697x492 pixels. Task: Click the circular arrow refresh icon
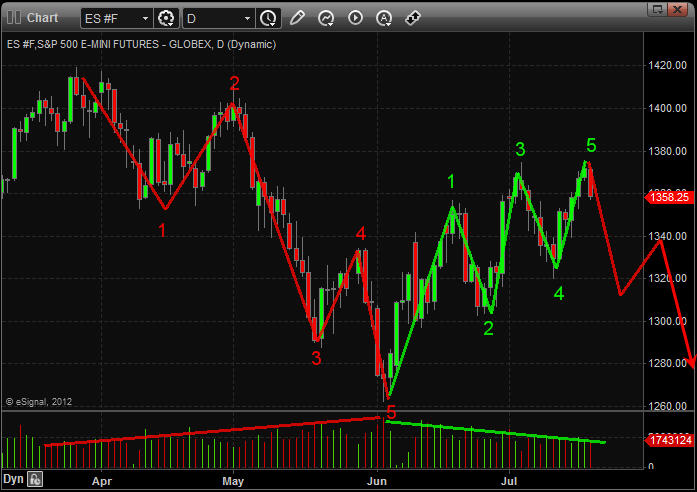click(326, 18)
